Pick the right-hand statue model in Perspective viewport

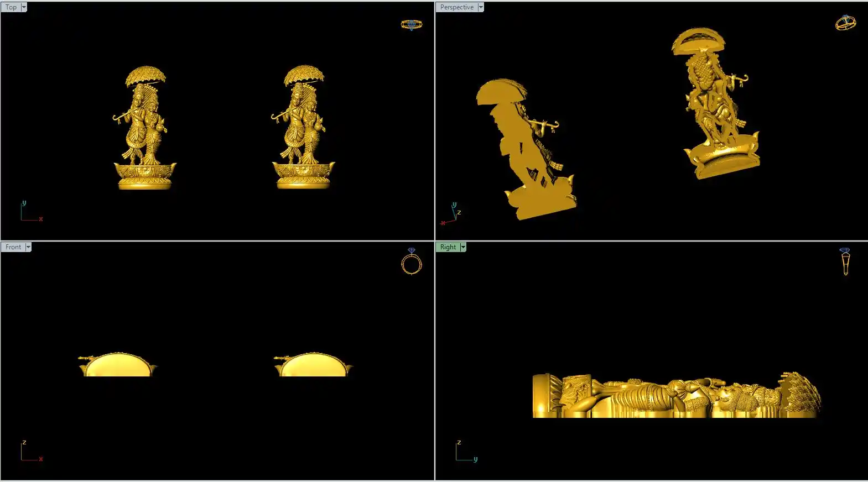click(715, 105)
